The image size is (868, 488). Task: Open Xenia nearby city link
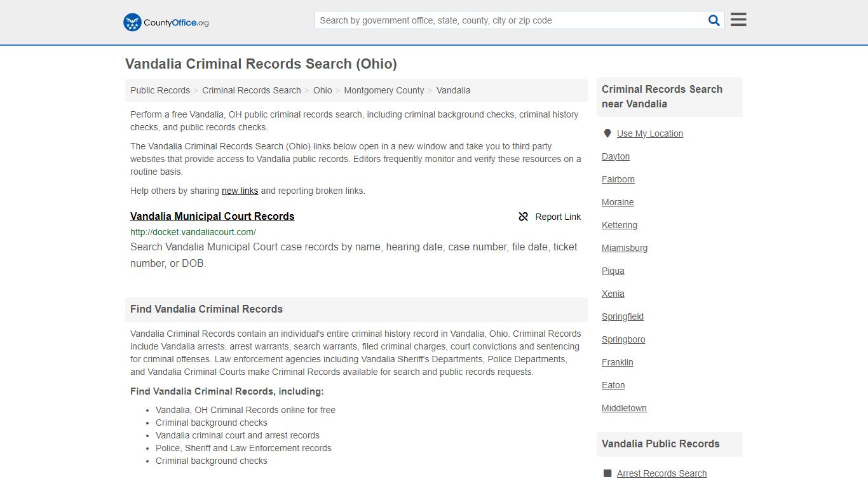pos(613,294)
